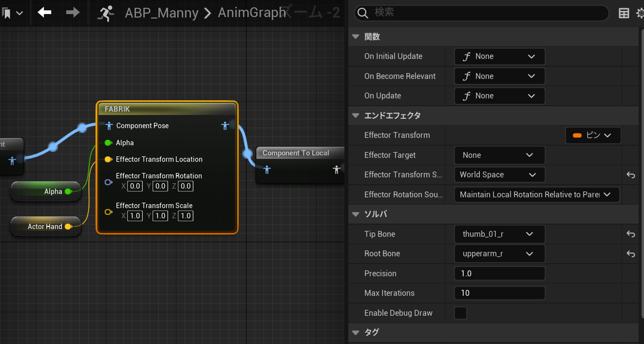This screenshot has height=344, width=644.
Task: Click the Enable Debug Draw label
Action: (398, 313)
